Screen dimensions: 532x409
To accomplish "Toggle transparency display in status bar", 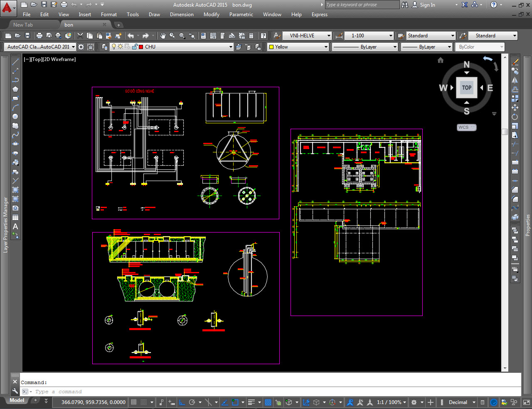I will [x=268, y=402].
